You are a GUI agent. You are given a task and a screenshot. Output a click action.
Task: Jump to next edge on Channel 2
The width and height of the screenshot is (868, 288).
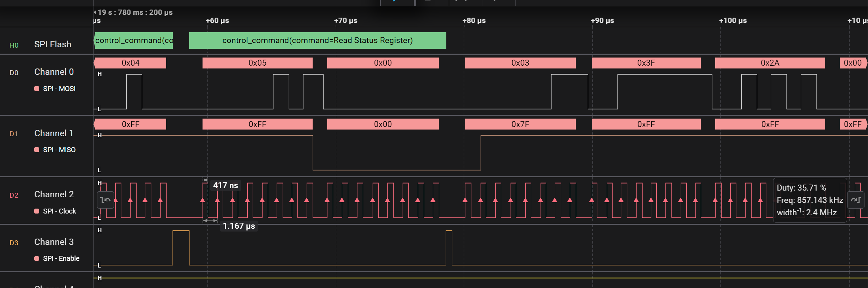(x=856, y=200)
